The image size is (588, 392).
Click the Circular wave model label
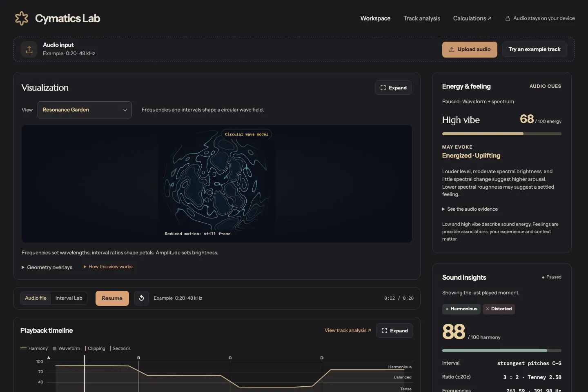point(247,134)
